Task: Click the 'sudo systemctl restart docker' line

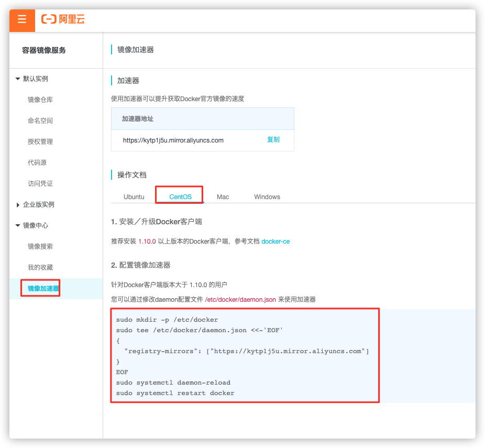Action: (175, 393)
